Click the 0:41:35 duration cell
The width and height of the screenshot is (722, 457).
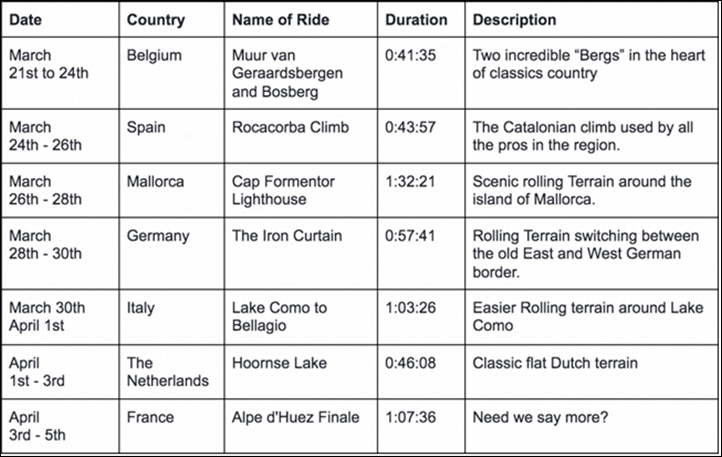pyautogui.click(x=421, y=73)
